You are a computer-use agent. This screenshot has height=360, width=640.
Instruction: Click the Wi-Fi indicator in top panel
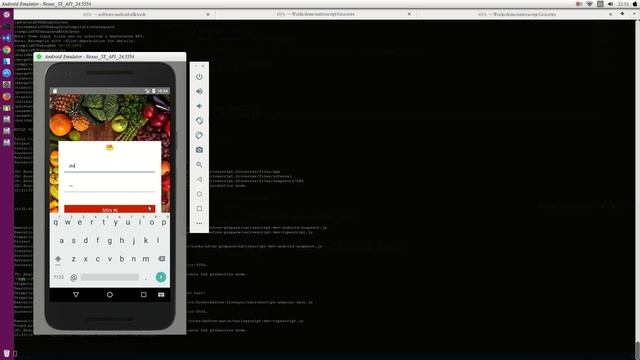tap(589, 4)
